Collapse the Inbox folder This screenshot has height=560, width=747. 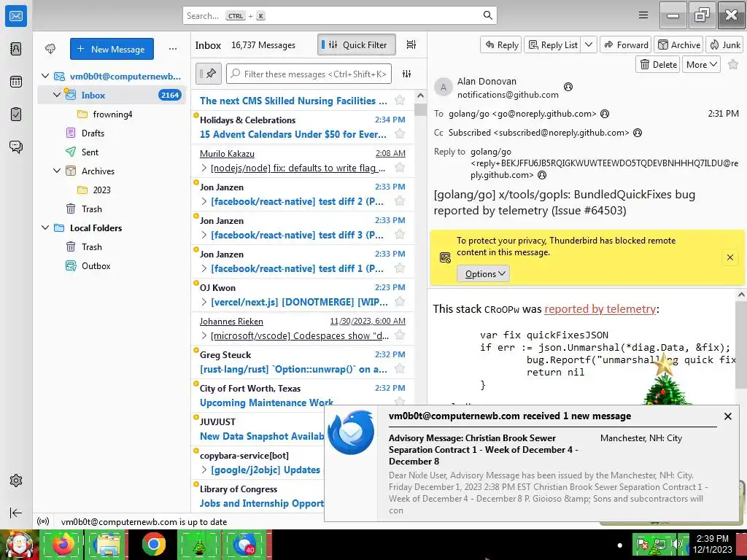click(57, 95)
